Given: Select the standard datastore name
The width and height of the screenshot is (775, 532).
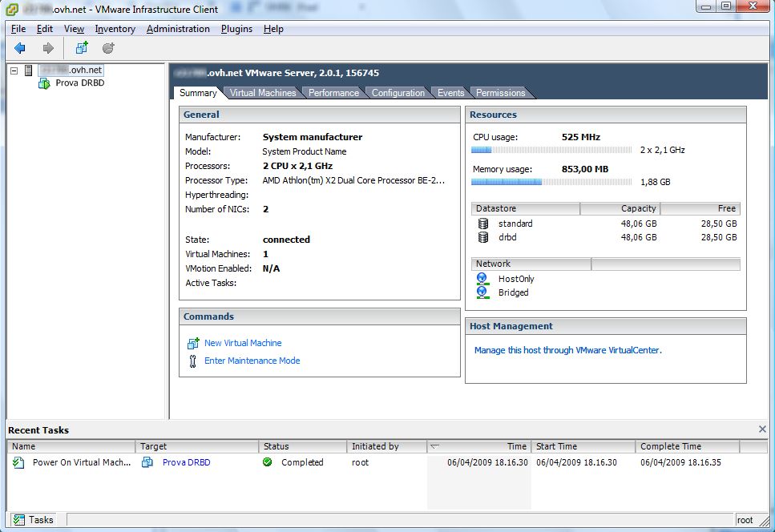Looking at the screenshot, I should 515,224.
